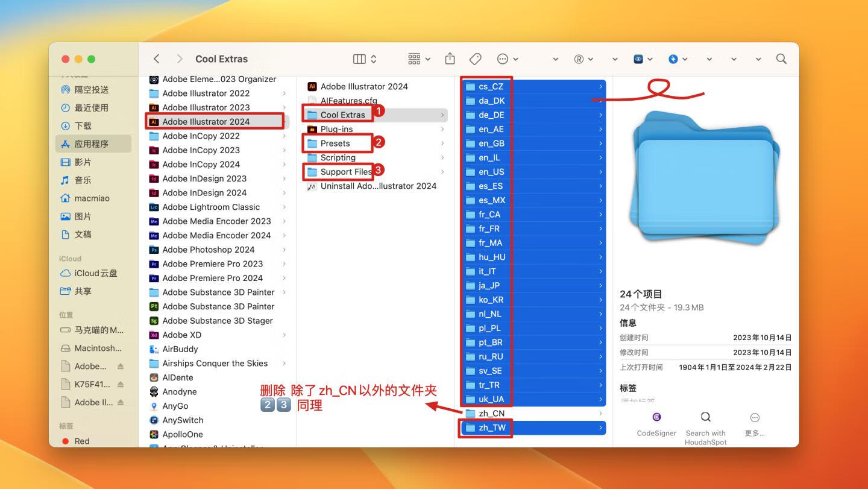Eject the K75F41... volume in the sidebar

[121, 384]
